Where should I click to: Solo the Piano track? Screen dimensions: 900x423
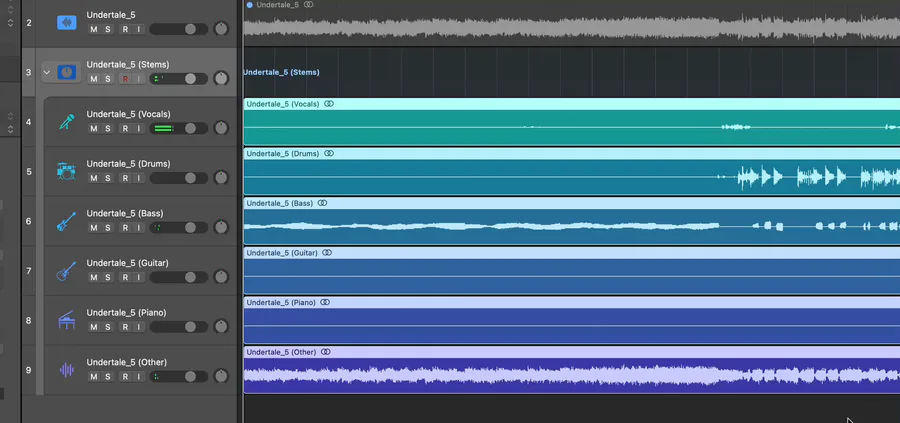coord(107,327)
